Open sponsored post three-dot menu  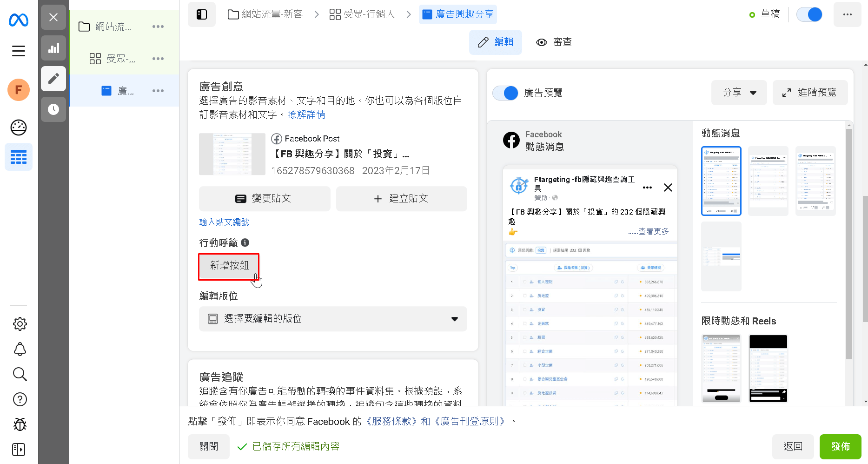tap(647, 188)
